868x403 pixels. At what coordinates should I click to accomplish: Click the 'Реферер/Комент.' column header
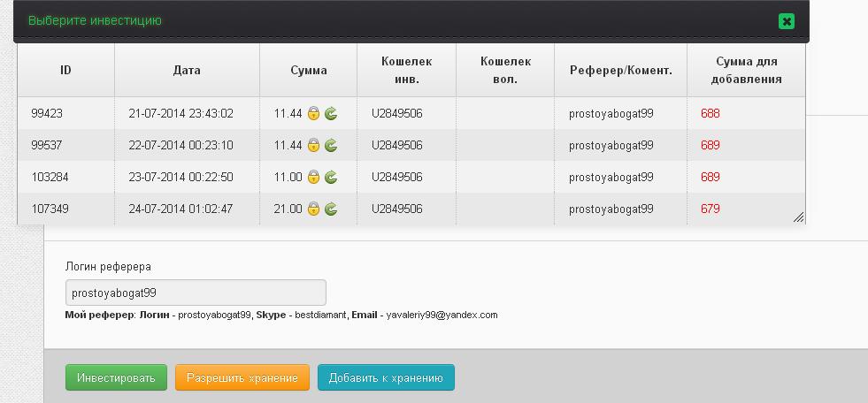pos(620,70)
